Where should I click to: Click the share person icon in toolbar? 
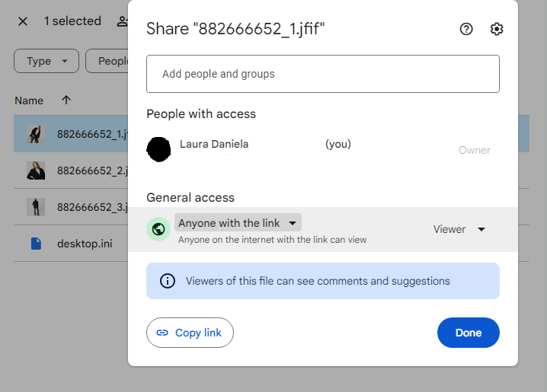pos(122,21)
